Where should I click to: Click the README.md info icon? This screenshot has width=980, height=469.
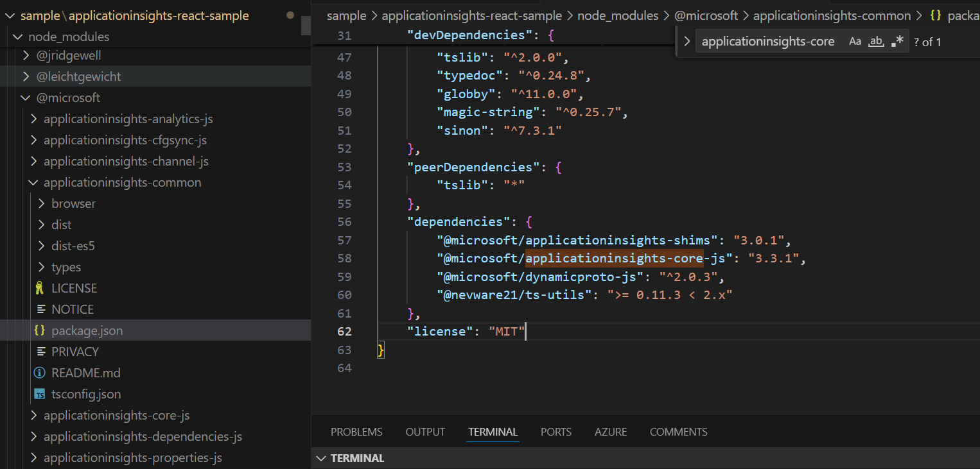click(x=40, y=373)
